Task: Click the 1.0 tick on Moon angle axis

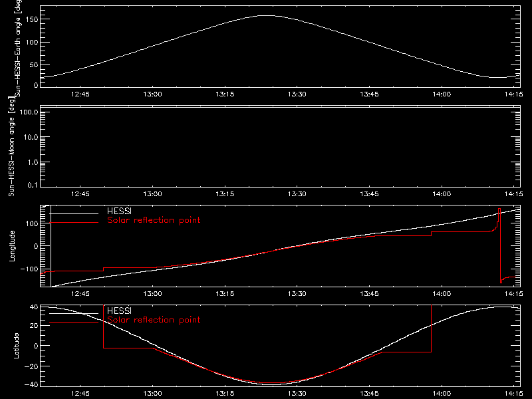Action: point(33,162)
